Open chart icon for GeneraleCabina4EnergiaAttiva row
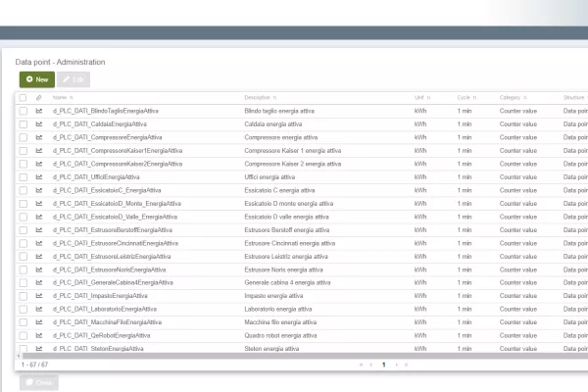The image size is (588, 392). tap(39, 282)
